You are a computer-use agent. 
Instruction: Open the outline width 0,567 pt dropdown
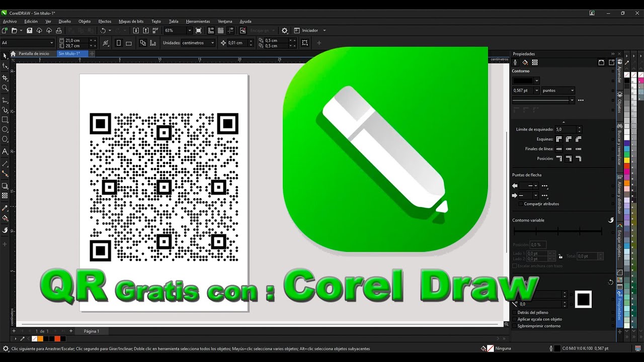tap(536, 90)
